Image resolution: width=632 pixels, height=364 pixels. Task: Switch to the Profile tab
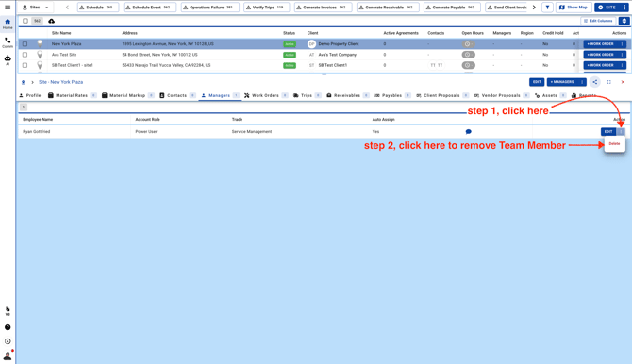point(30,95)
